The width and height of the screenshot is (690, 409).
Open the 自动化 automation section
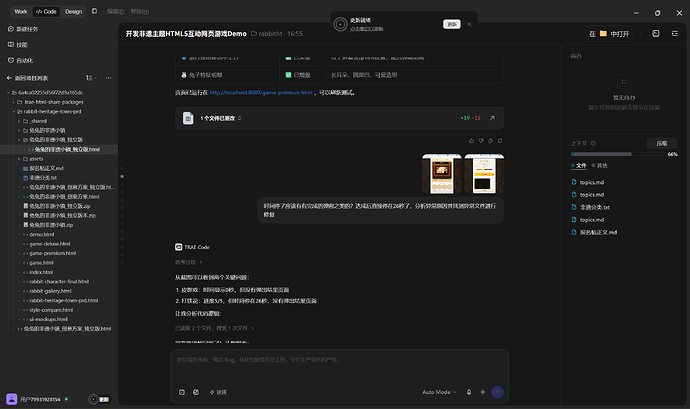20,61
